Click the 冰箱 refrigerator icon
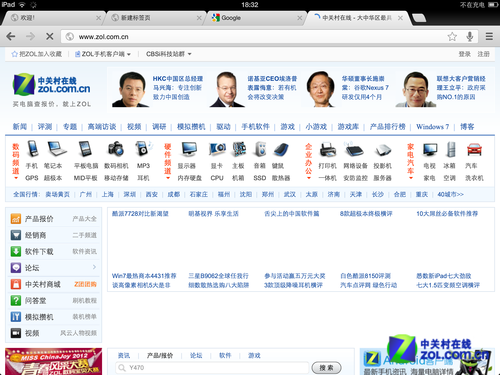This screenshot has height=375, width=500. pos(451,149)
